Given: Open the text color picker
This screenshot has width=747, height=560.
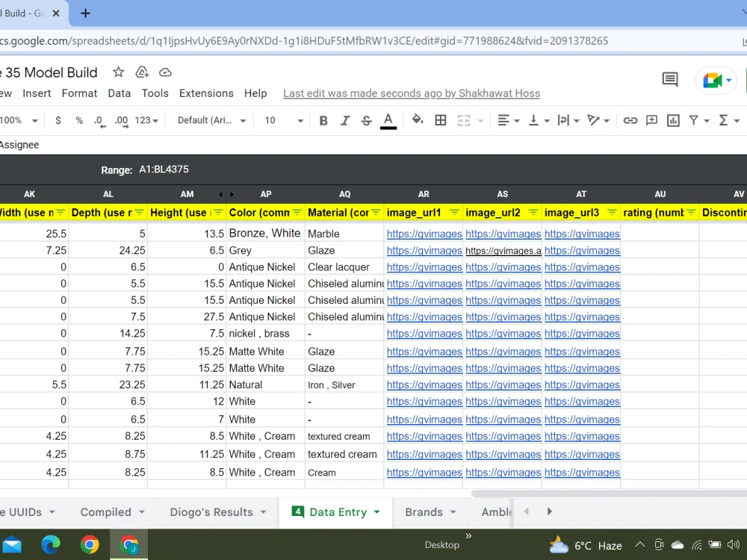Looking at the screenshot, I should [388, 120].
